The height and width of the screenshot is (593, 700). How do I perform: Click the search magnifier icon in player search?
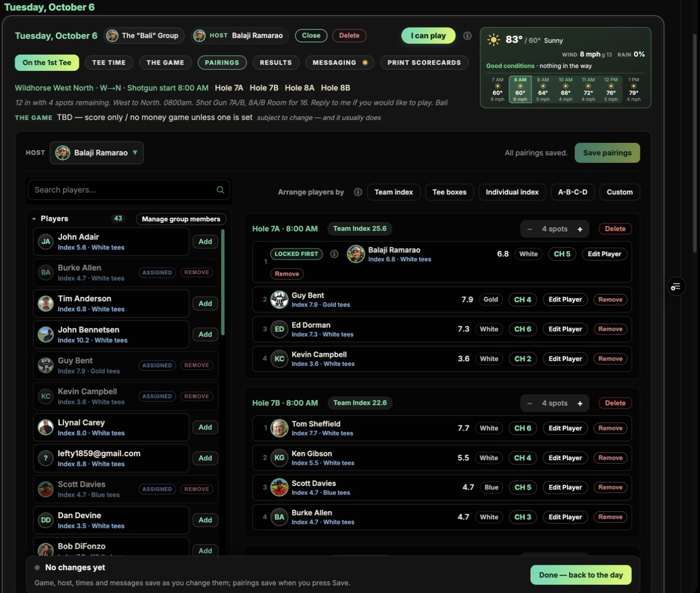tap(220, 189)
